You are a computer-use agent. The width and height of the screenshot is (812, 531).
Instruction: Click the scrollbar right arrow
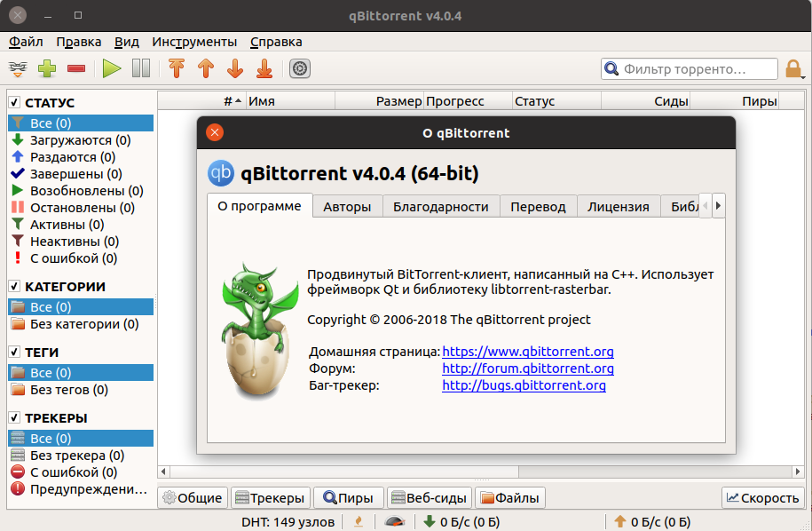tap(798, 472)
